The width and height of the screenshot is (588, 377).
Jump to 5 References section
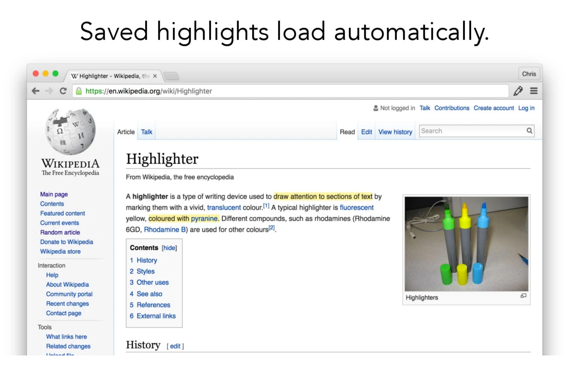150,305
